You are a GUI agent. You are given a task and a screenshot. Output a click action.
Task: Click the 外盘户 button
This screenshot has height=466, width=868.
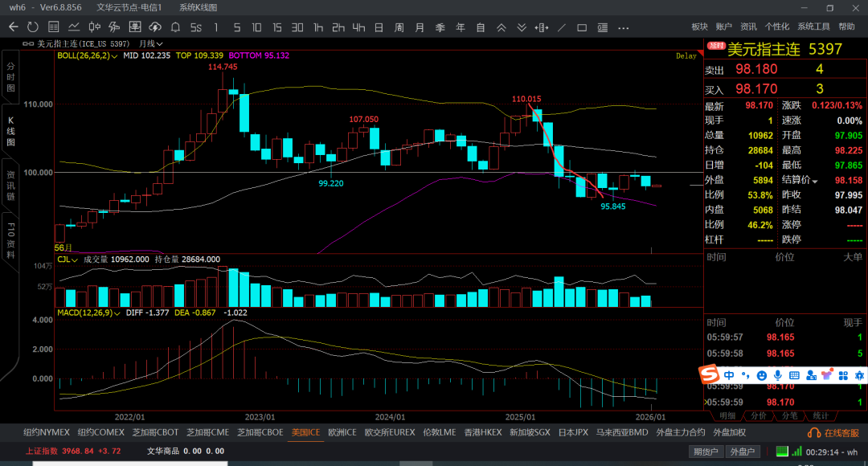tap(743, 452)
